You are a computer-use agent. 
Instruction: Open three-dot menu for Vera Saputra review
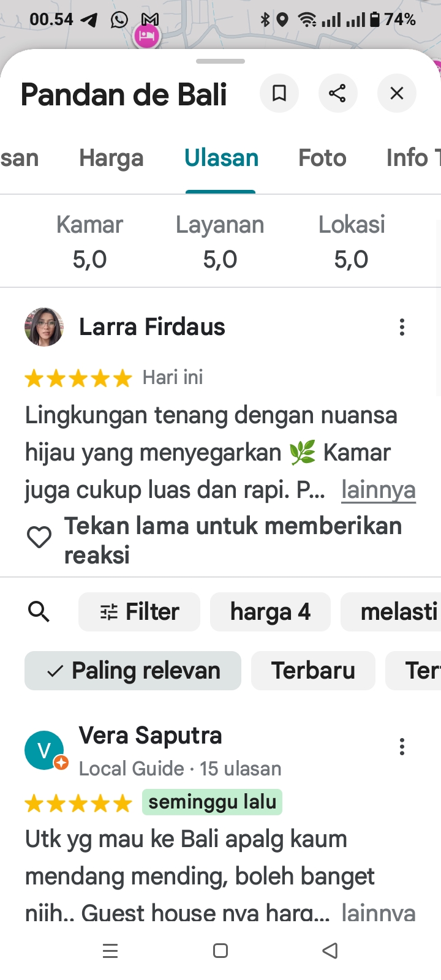pyautogui.click(x=402, y=747)
